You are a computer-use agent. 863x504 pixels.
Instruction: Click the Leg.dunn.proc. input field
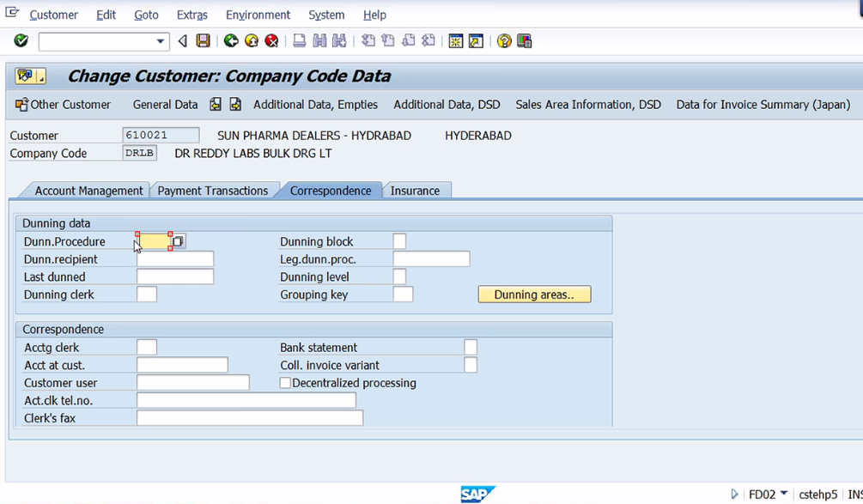431,259
